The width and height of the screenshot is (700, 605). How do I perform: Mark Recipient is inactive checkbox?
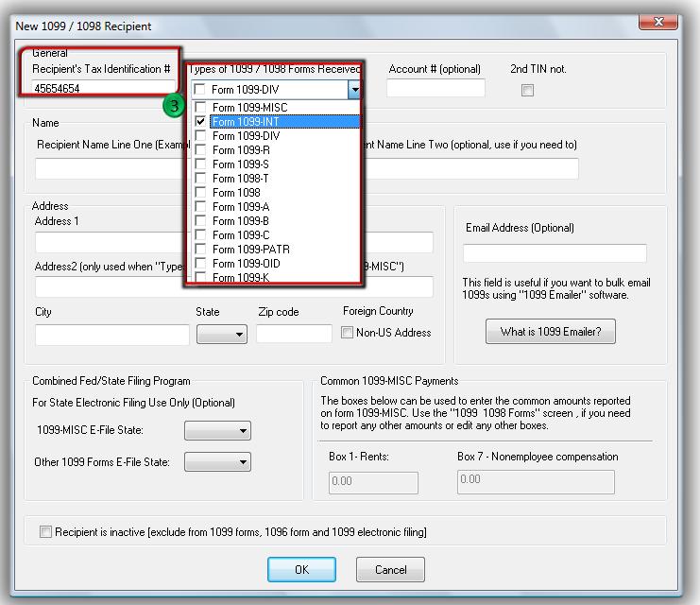pos(45,531)
